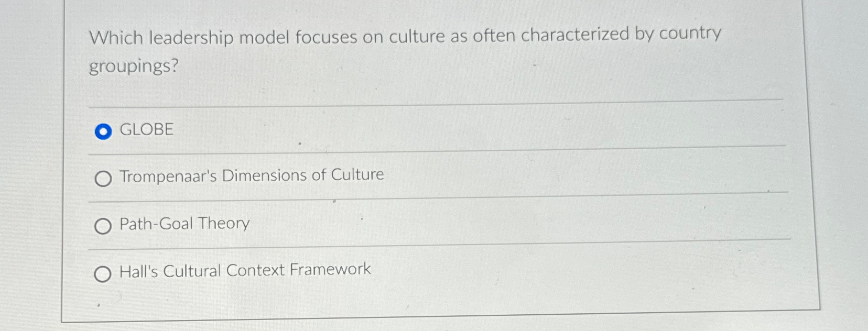Click the Trompenaar's Dimensions of Culture label
The image size is (868, 331).
(x=252, y=175)
